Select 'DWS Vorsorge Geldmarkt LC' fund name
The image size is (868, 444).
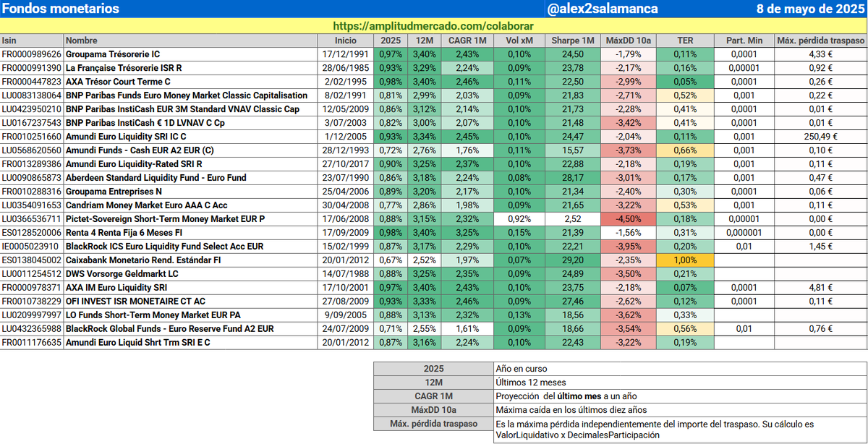click(x=122, y=274)
